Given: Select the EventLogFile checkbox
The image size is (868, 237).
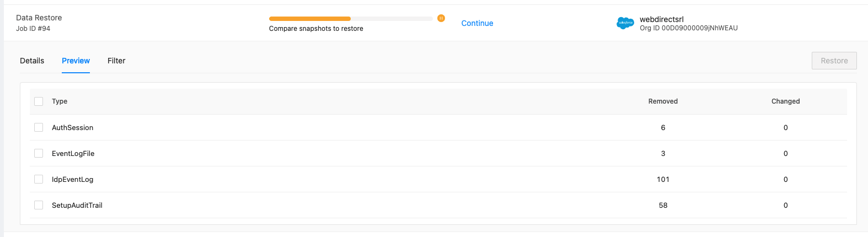Looking at the screenshot, I should pyautogui.click(x=39, y=153).
